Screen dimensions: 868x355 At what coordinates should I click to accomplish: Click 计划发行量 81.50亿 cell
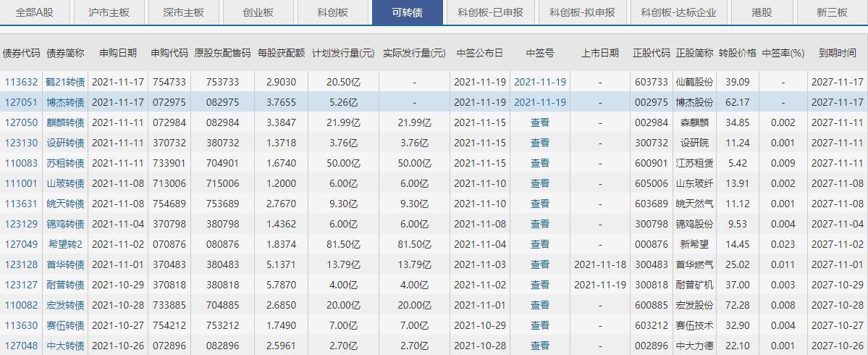343,244
